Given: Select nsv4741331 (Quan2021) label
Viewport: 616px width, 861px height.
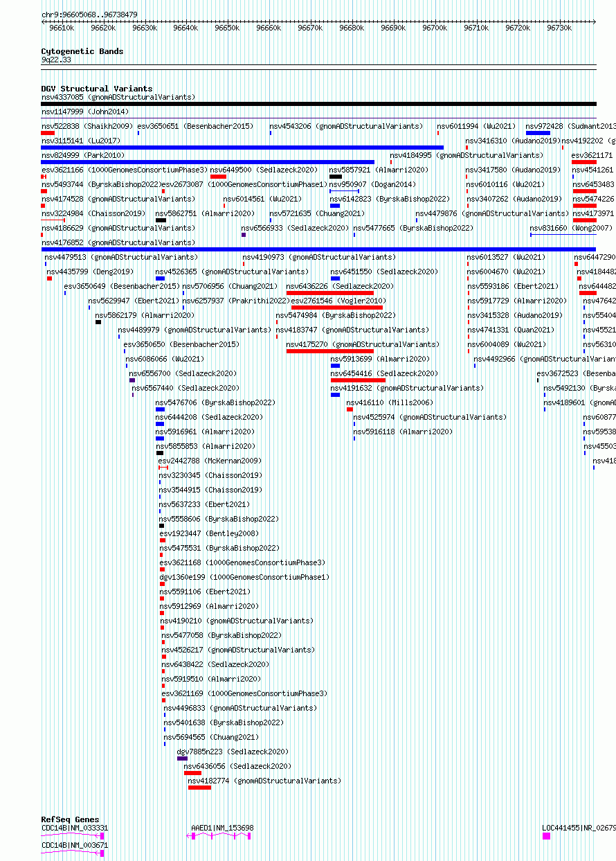Looking at the screenshot, I should click(x=511, y=330).
